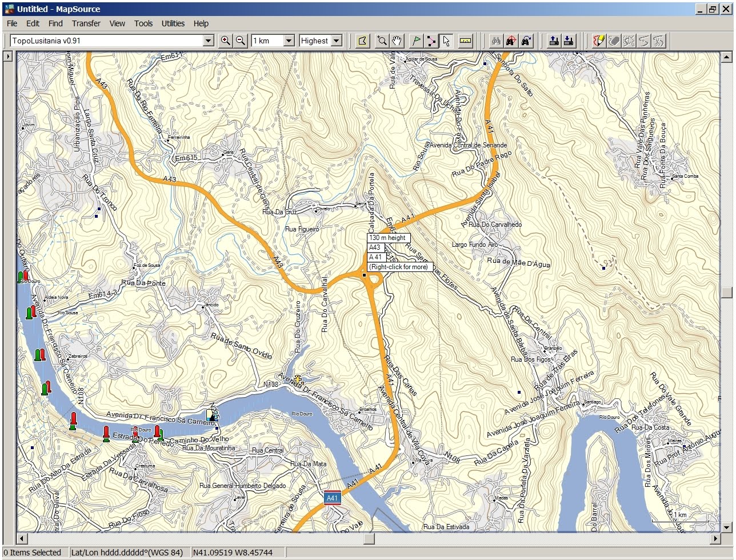The image size is (736, 560).
Task: Click Send To Device icon
Action: pyautogui.click(x=554, y=41)
